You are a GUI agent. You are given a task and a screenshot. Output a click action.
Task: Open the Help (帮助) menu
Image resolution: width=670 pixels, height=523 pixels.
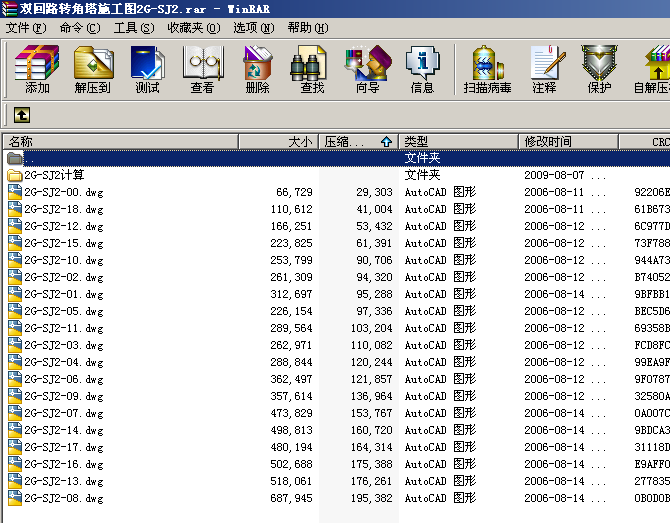pyautogui.click(x=308, y=28)
